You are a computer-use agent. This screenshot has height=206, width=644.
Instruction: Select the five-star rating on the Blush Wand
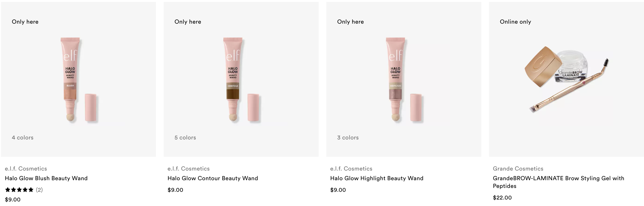(19, 190)
